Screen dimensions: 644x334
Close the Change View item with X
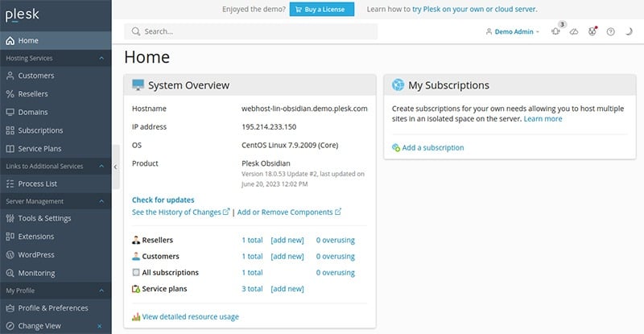click(x=99, y=326)
